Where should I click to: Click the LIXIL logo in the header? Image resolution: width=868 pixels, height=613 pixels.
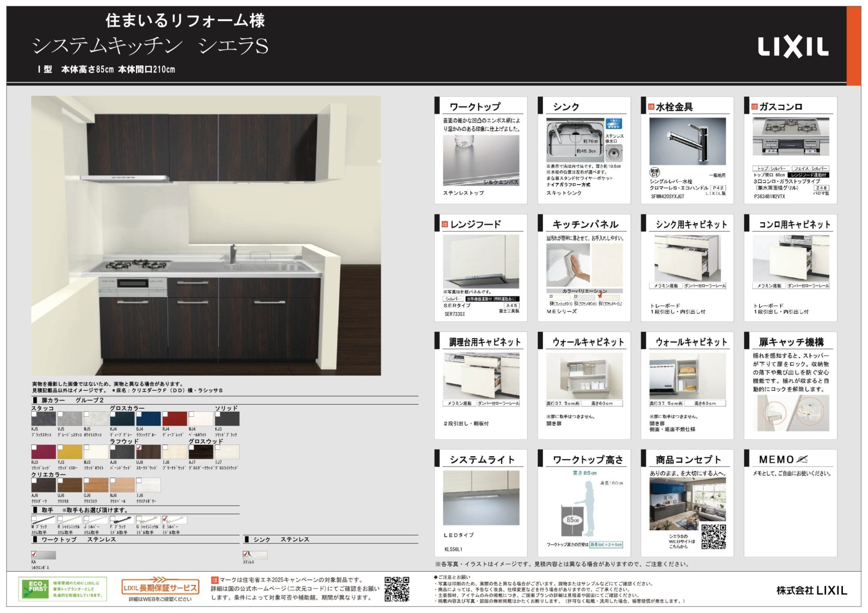(x=793, y=47)
